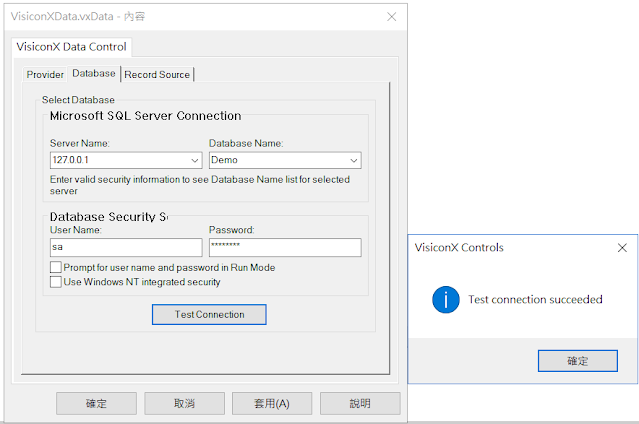Click the User Name field containing sa

(x=126, y=247)
